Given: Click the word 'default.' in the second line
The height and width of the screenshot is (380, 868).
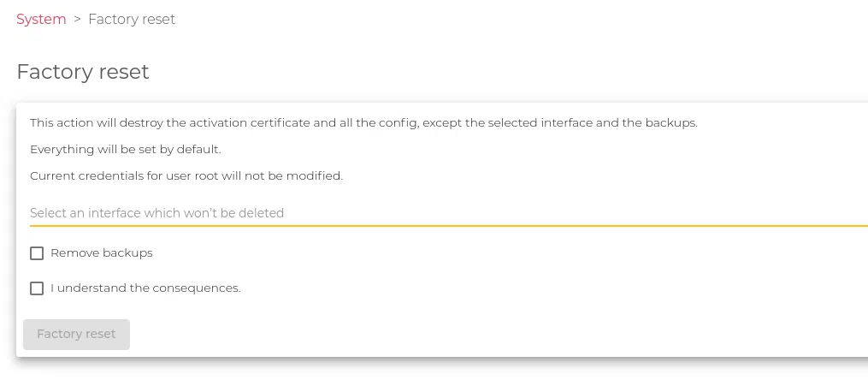Looking at the screenshot, I should [x=198, y=149].
